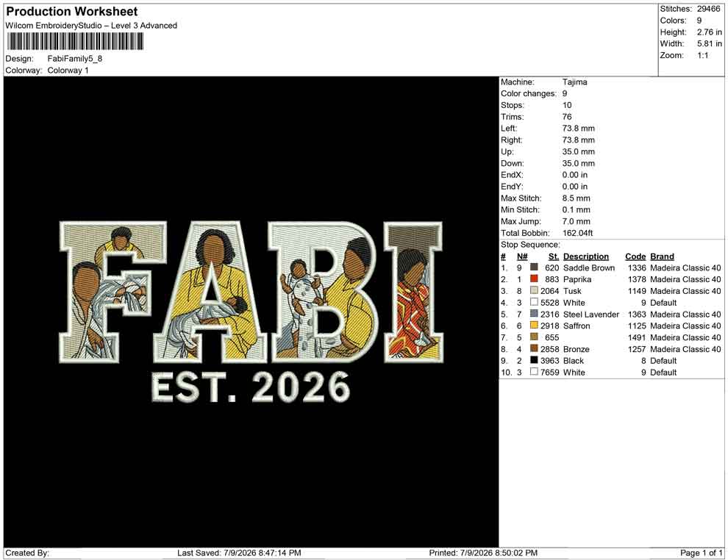728x560 pixels.
Task: Click the white swatch with 7659 stitches
Action: pyautogui.click(x=534, y=372)
